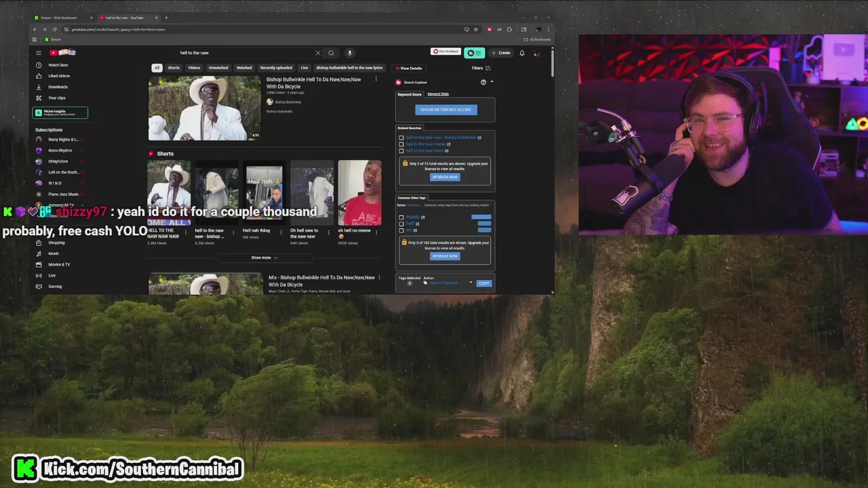Click the magnifier search button
This screenshot has height=488, width=868.
click(331, 53)
